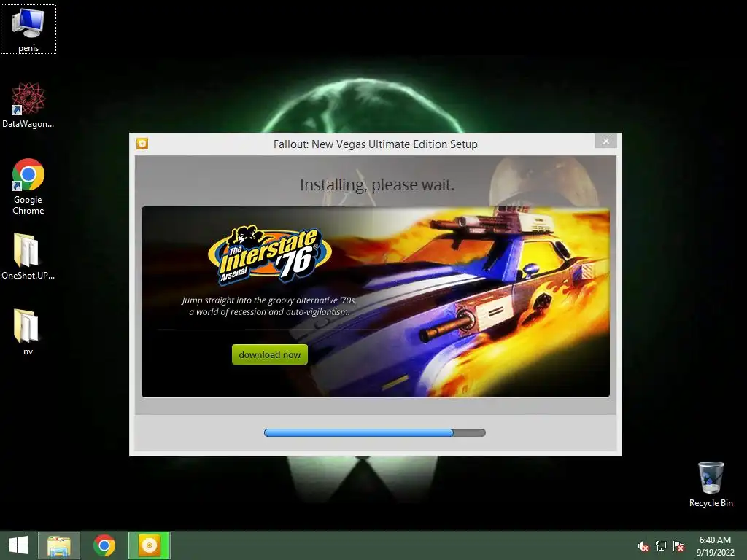Select the nv folder on desktop
747x560 pixels.
click(x=28, y=332)
